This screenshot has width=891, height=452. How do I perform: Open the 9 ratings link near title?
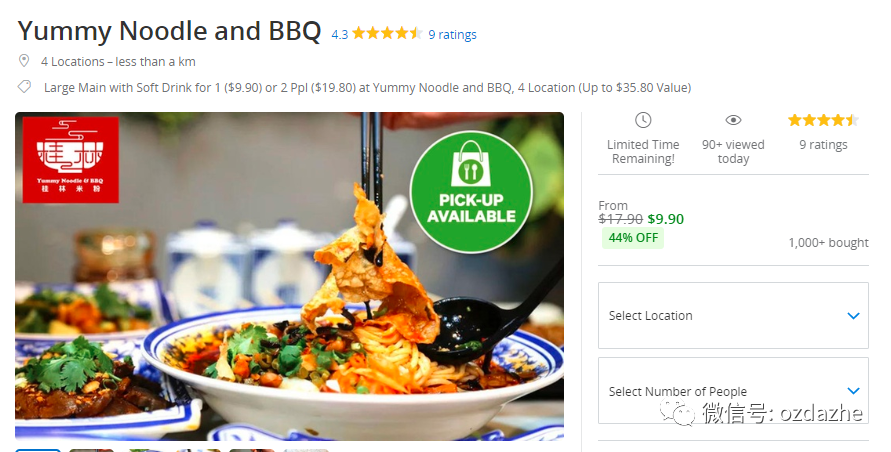(452, 35)
